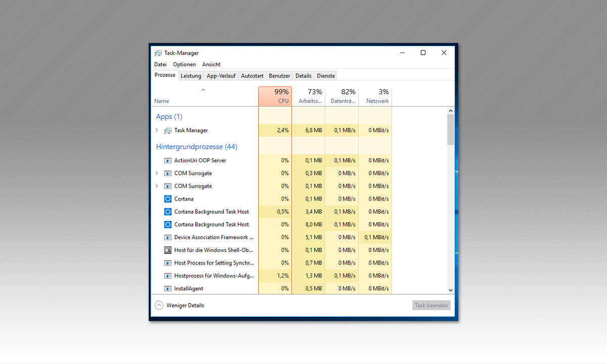Switch to the Leistung tab
Image resolution: width=607 pixels, height=364 pixels.
click(x=191, y=76)
